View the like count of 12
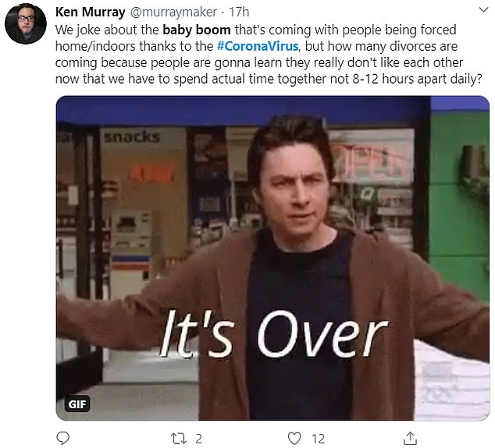Screen dimensions: 495x448 319,439
